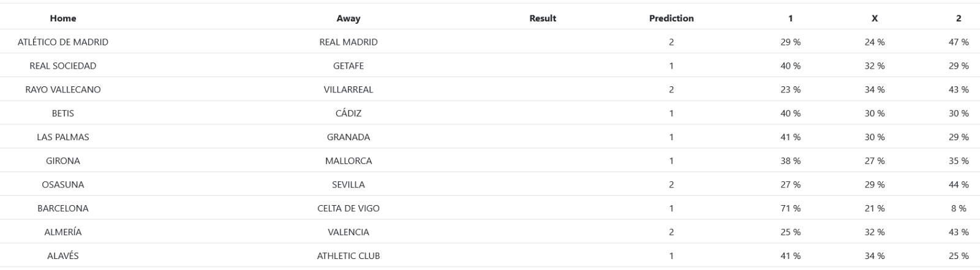This screenshot has width=980, height=270.
Task: Click the X draw column header
Action: point(875,18)
